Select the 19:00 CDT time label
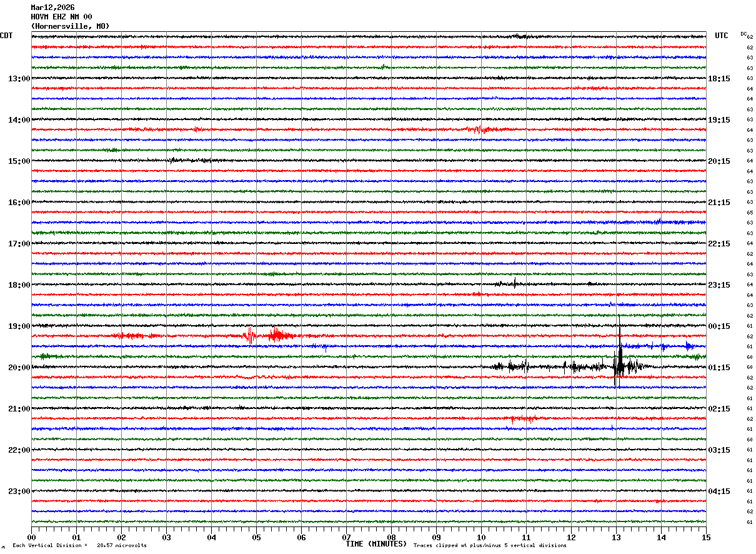Screen dimensions: 756x554 pos(19,326)
